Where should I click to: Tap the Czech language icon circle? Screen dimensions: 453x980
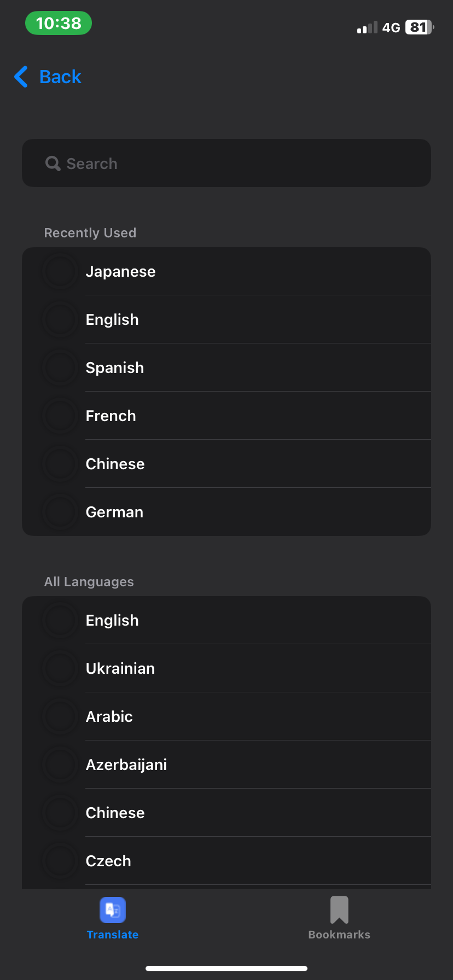(60, 861)
